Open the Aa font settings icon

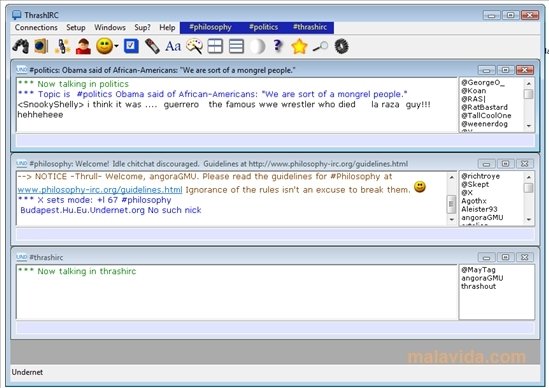(x=173, y=46)
